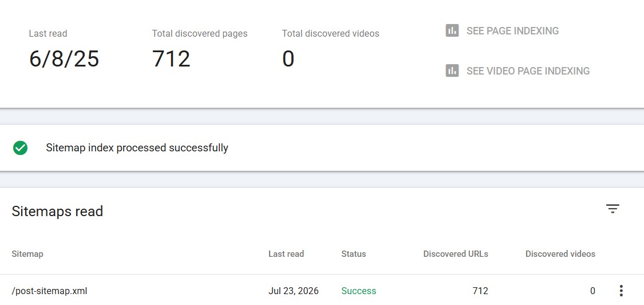Click the chart icon beside SEE VIDEO PAGE INDEXING

click(x=452, y=71)
